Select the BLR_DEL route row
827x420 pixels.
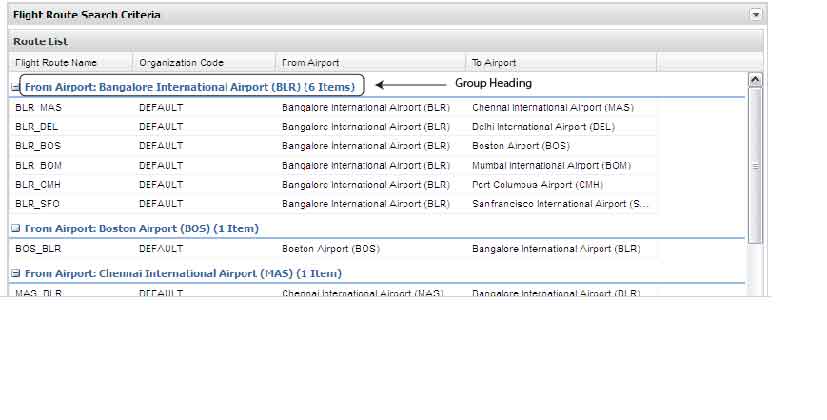(333, 127)
